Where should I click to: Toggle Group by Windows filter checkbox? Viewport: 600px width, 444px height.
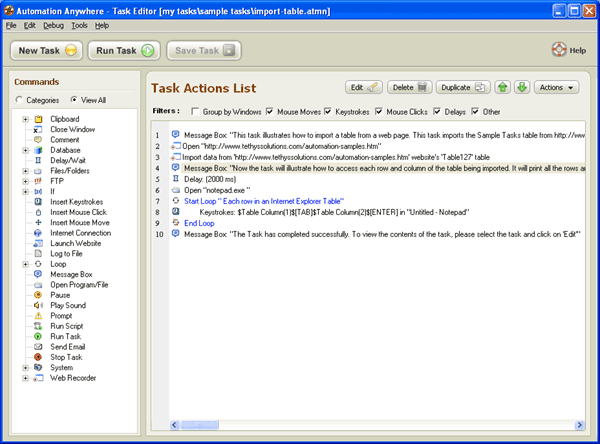point(195,111)
